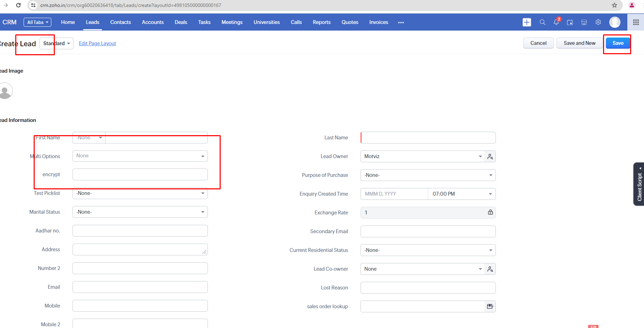Click the user profile avatar
Image resolution: width=644 pixels, height=328 pixels.
pyautogui.click(x=615, y=22)
